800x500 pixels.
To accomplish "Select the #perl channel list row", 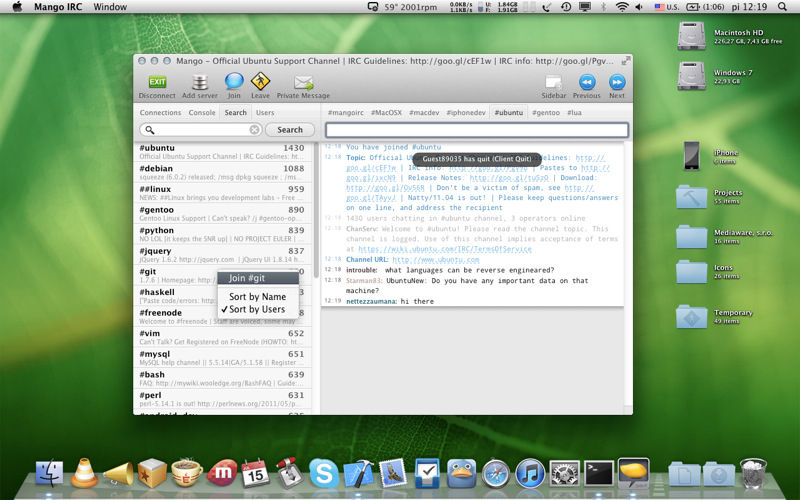I will click(x=222, y=399).
